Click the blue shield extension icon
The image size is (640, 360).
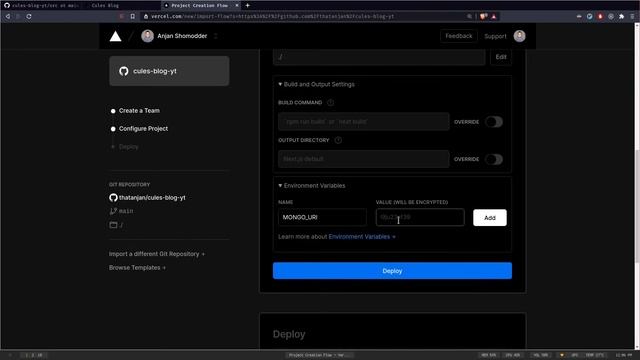tap(589, 16)
